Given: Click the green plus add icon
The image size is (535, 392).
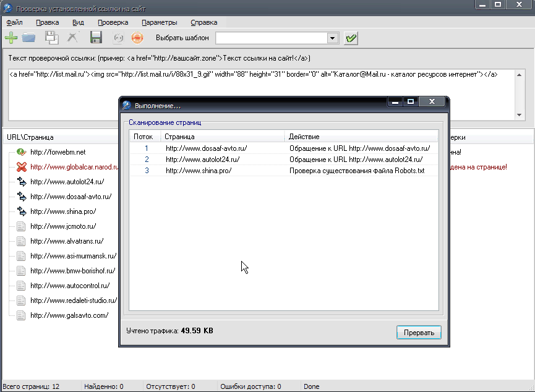Looking at the screenshot, I should click(x=11, y=38).
